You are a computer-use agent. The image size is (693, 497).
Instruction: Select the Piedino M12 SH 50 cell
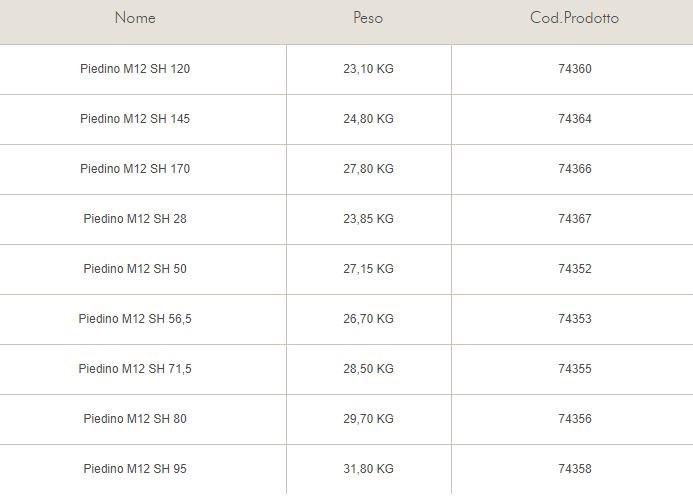[135, 269]
